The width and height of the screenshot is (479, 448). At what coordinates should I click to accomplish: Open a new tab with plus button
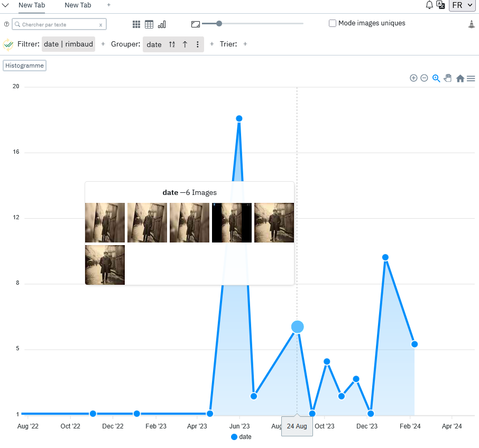(109, 5)
